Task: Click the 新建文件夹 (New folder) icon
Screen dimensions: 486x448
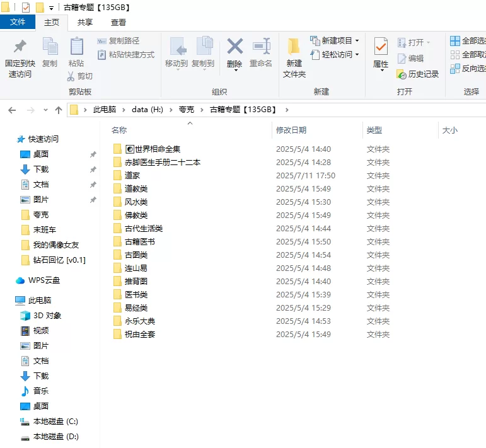Action: 294,46
